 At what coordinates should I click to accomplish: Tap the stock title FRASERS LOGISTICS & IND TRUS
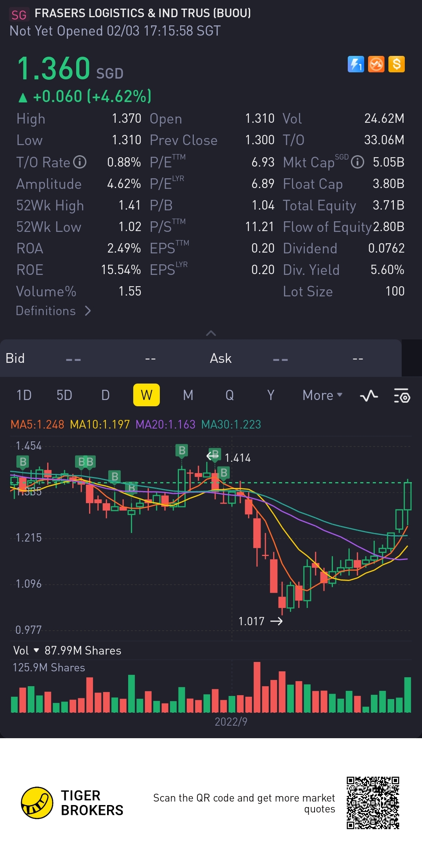pos(143,13)
